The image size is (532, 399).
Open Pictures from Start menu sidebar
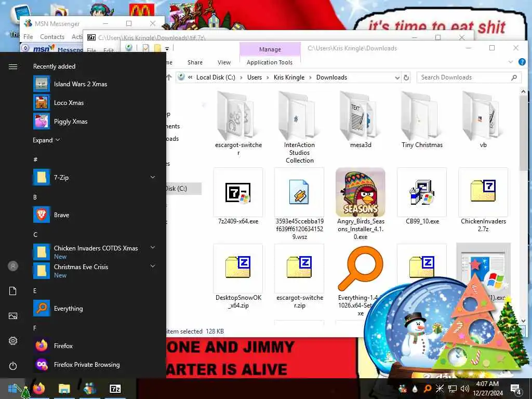(x=13, y=316)
